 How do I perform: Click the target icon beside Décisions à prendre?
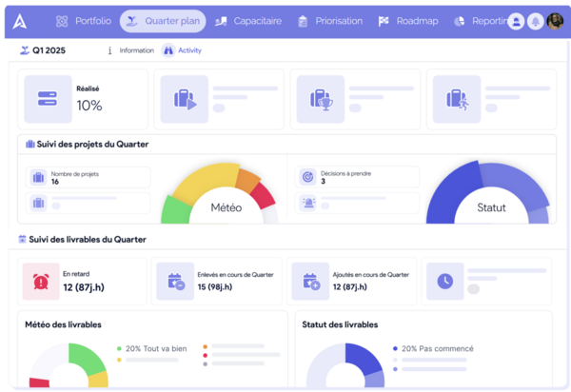pos(308,177)
